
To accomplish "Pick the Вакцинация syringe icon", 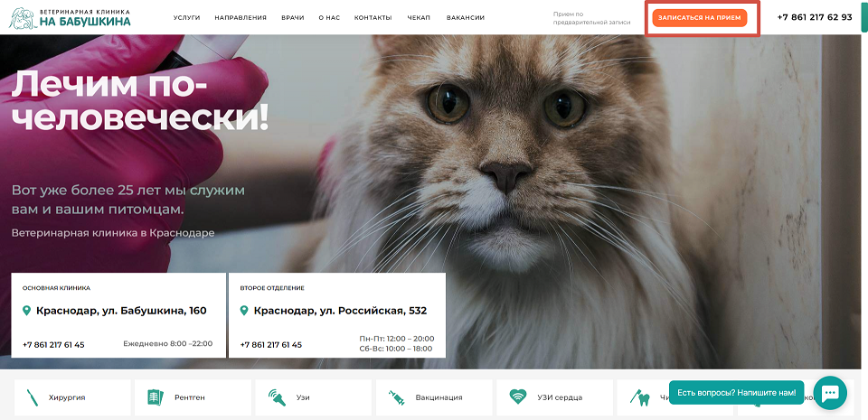I will pyautogui.click(x=396, y=397).
